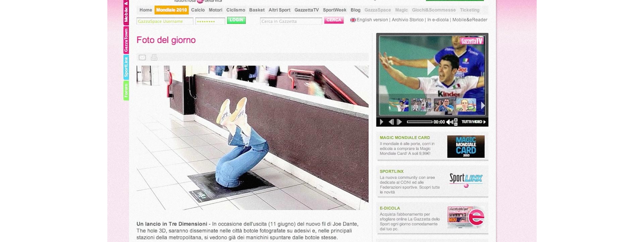Open Ticketing section
This screenshot has height=242, width=644.
click(470, 10)
